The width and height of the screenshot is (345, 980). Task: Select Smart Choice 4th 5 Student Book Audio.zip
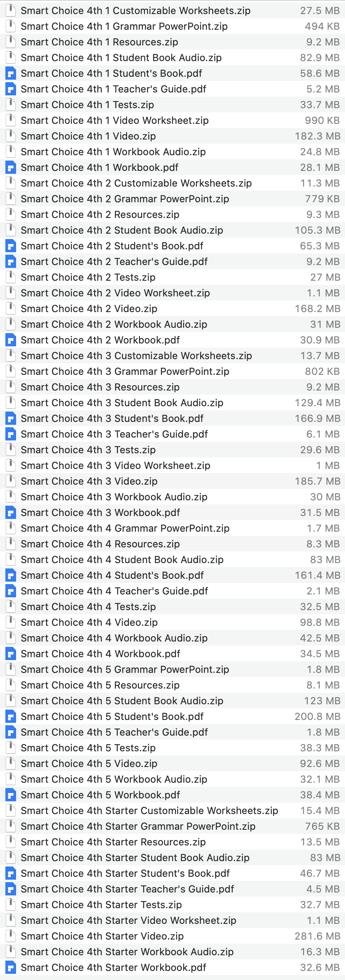(122, 701)
